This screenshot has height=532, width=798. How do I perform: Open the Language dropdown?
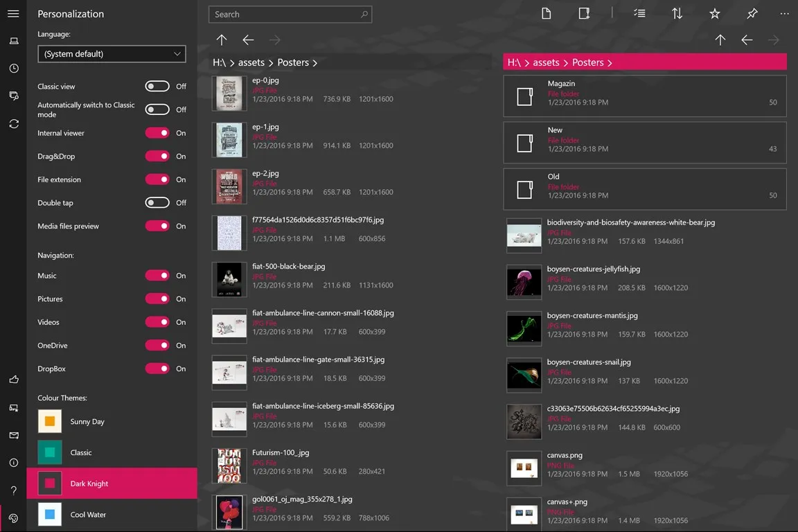[x=112, y=53]
